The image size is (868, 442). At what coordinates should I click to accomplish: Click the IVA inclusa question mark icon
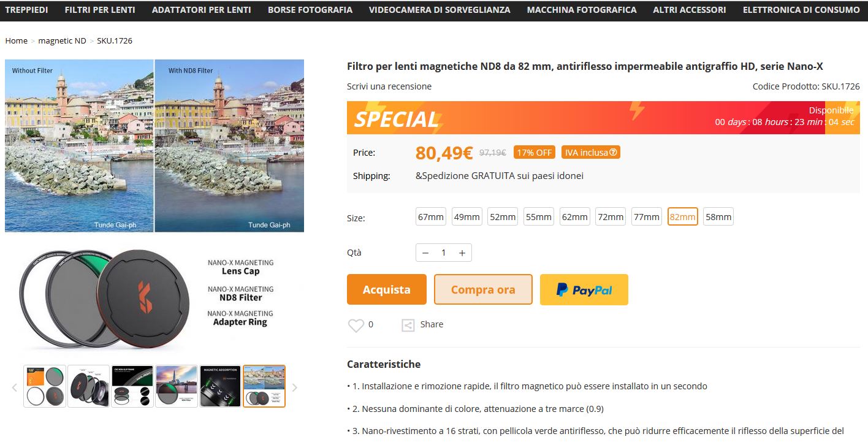pyautogui.click(x=613, y=153)
